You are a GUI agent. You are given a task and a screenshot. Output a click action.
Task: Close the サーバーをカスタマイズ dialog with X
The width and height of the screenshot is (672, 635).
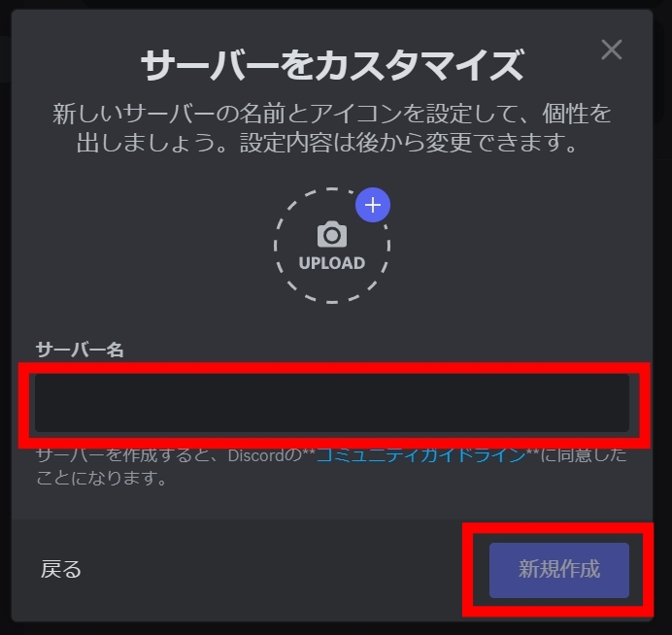point(612,50)
